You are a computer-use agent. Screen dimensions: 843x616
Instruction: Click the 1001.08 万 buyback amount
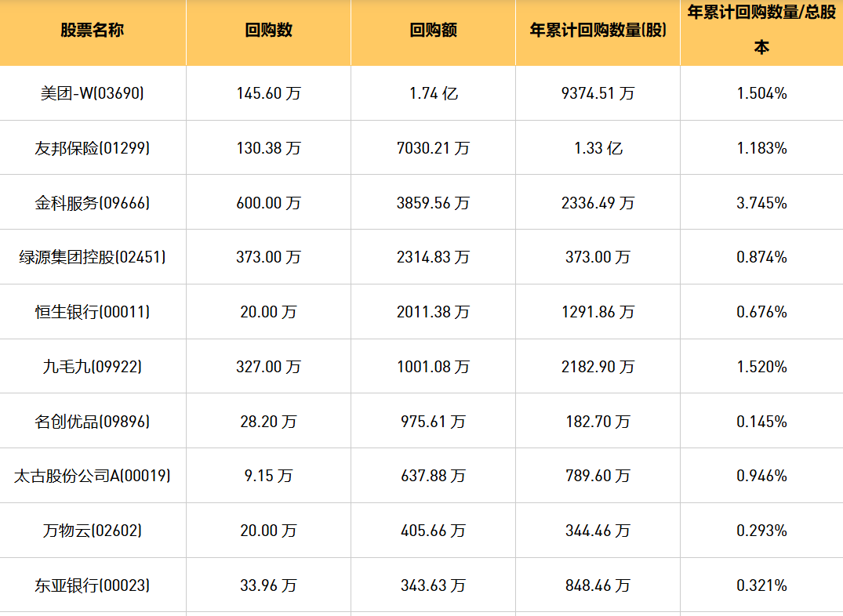pos(434,367)
